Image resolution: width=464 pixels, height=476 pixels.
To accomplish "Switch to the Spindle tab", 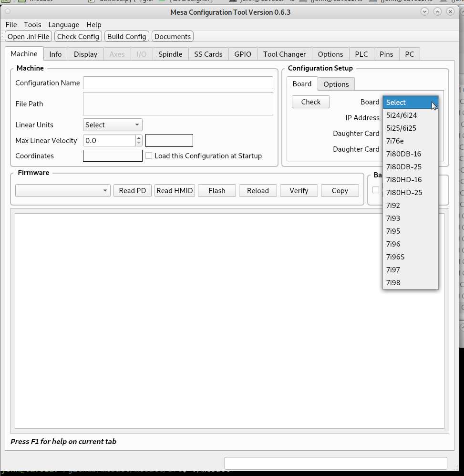I will coord(170,54).
